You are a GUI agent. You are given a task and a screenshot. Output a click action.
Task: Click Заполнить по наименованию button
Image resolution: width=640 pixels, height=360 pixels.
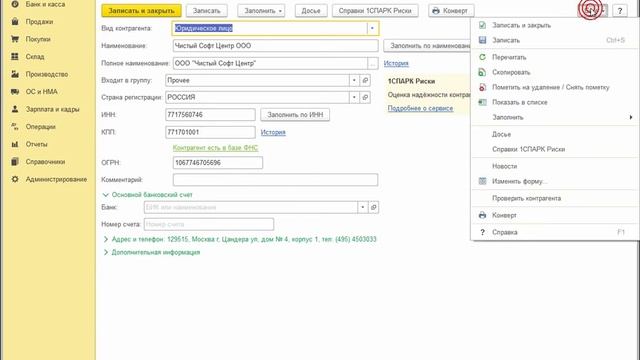tap(427, 46)
